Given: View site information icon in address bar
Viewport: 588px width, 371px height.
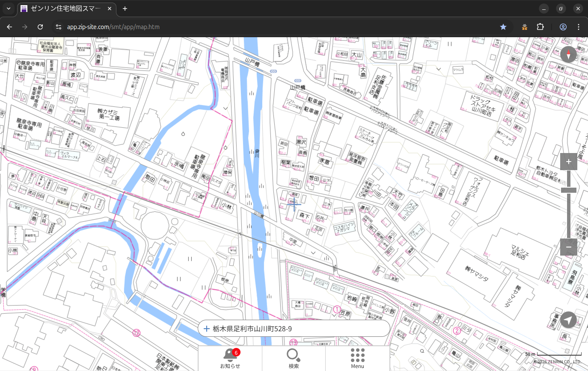Looking at the screenshot, I should click(x=59, y=27).
